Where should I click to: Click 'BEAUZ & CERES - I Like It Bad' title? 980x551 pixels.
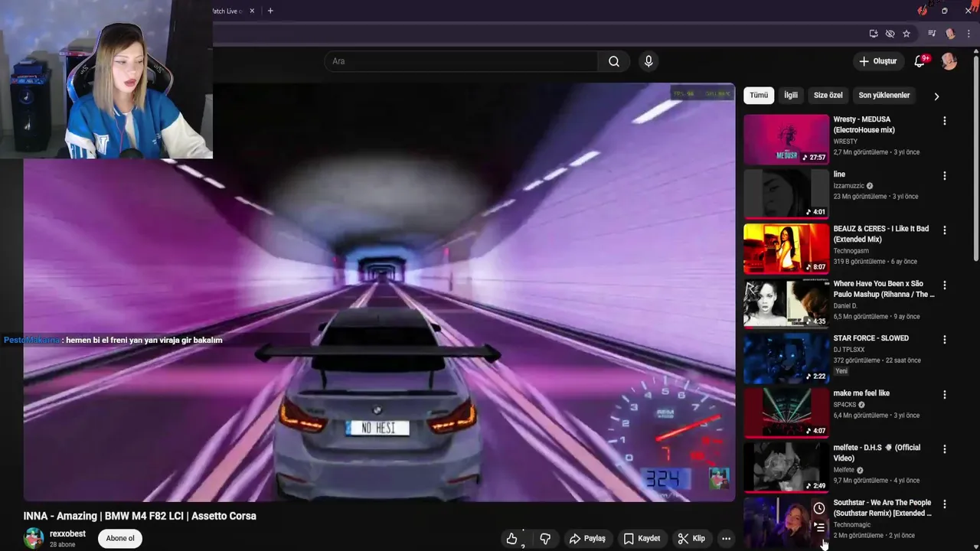pyautogui.click(x=881, y=234)
